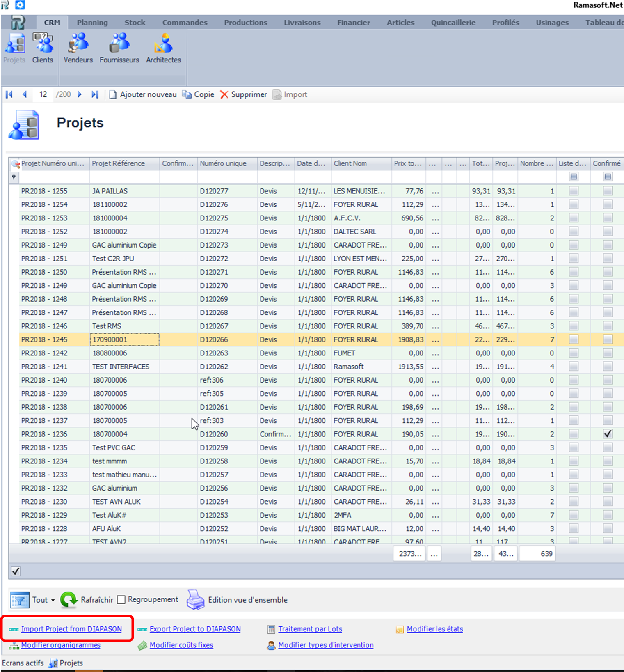This screenshot has height=672, width=624.
Task: Click the Supprimer red X icon
Action: coord(224,95)
